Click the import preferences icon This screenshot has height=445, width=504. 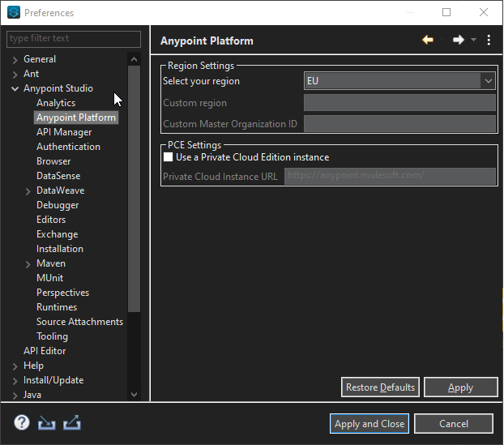(47, 423)
